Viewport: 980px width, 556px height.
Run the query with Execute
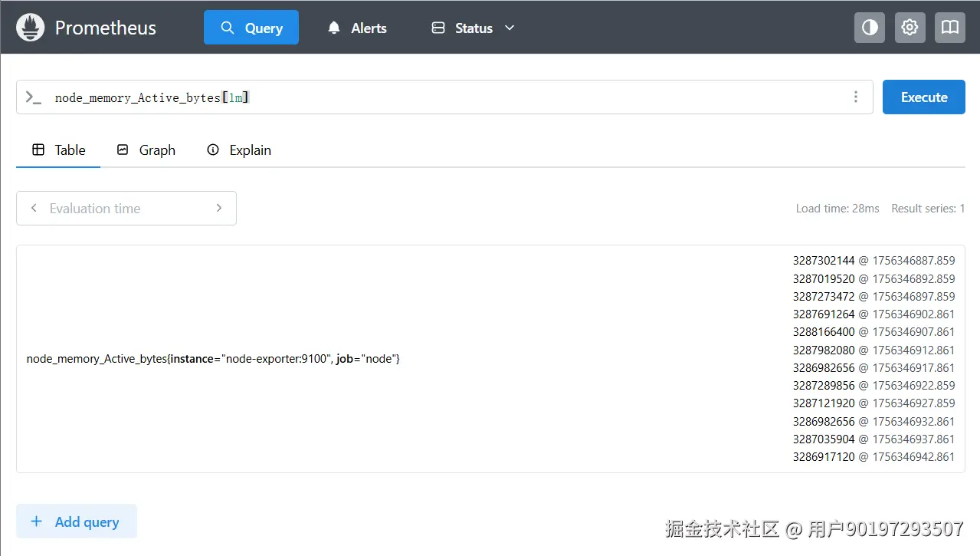pos(924,97)
